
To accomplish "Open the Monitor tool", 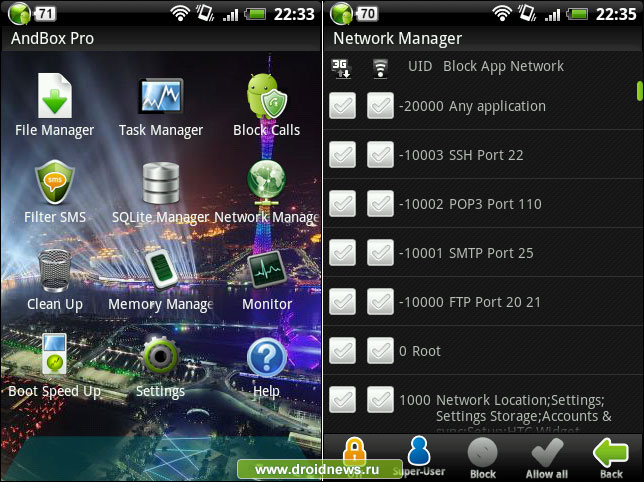I will pos(267,272).
